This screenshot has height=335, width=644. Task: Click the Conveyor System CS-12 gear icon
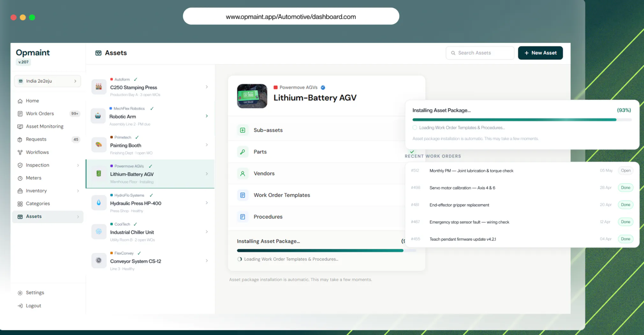pyautogui.click(x=99, y=260)
